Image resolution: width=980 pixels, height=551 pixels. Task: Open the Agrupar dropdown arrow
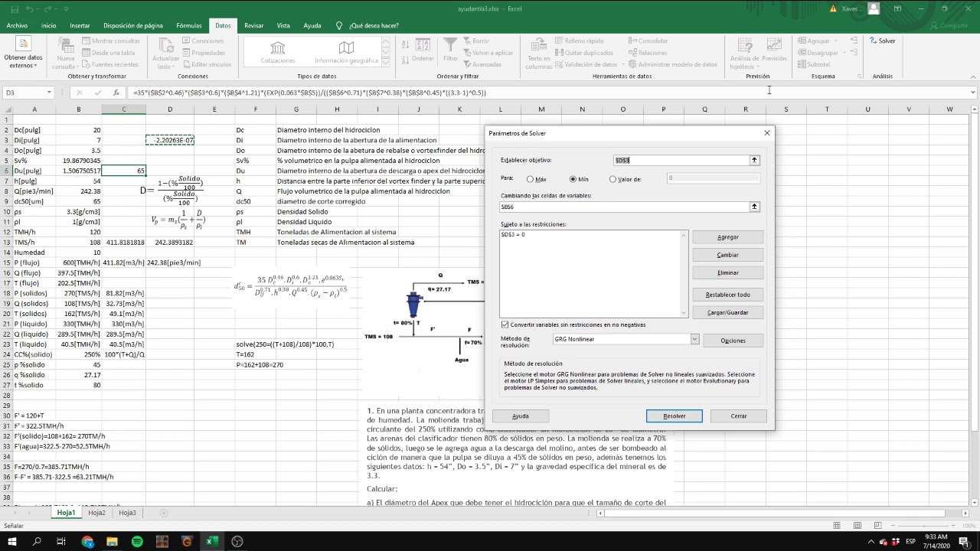(x=834, y=41)
